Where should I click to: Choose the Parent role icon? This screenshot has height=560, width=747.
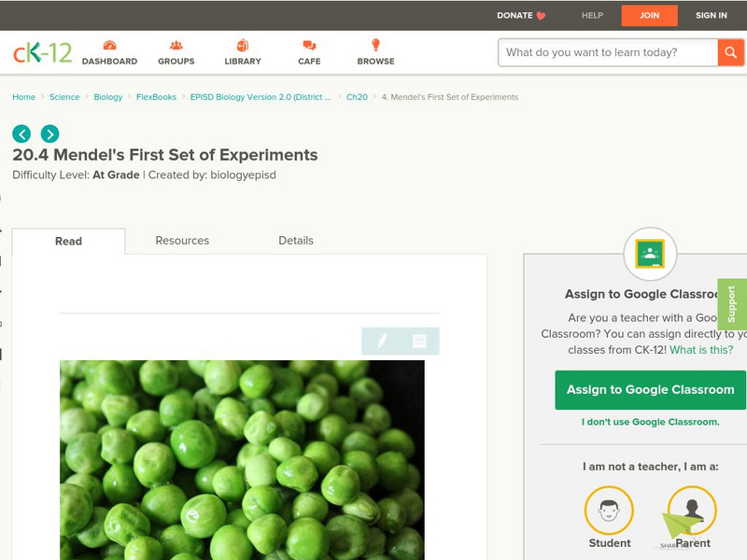(692, 510)
